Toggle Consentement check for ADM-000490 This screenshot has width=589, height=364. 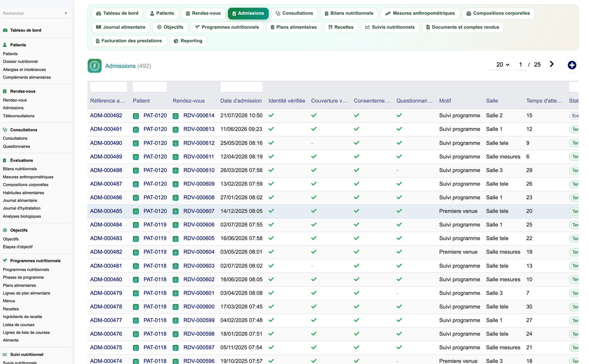tap(357, 143)
